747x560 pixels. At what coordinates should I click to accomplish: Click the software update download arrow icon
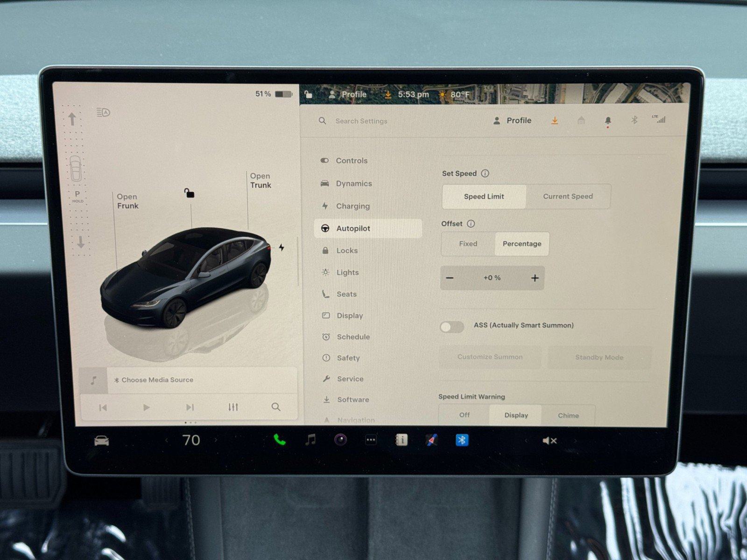click(x=555, y=120)
